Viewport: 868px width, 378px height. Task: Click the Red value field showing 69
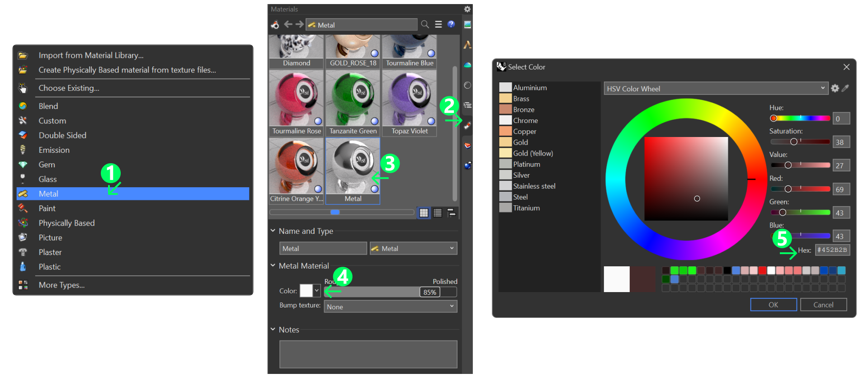[x=841, y=189]
